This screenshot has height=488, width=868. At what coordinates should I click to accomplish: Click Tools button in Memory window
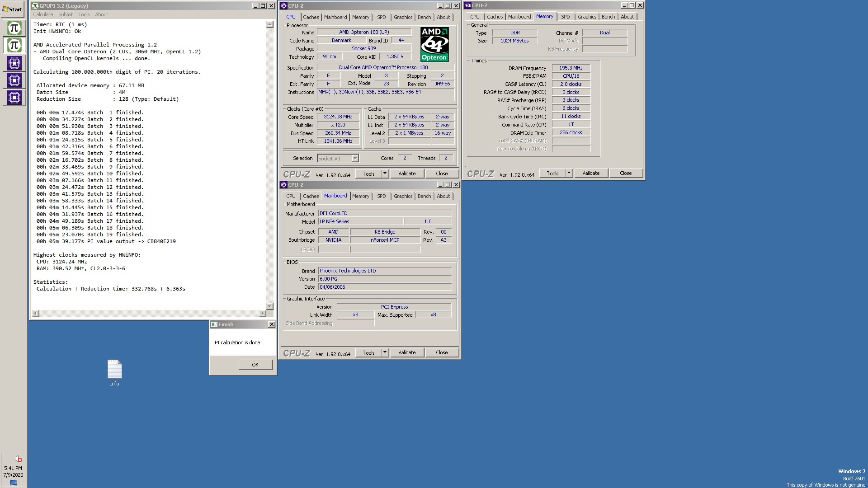[x=552, y=173]
